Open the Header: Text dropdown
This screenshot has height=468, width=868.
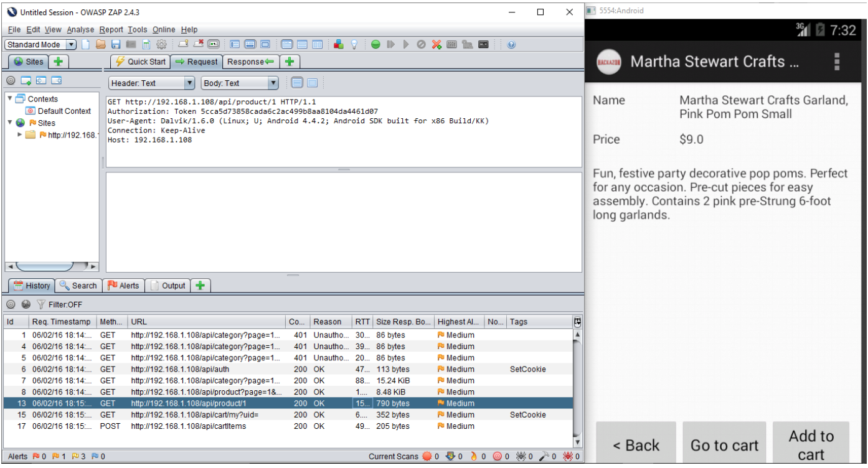pyautogui.click(x=152, y=83)
